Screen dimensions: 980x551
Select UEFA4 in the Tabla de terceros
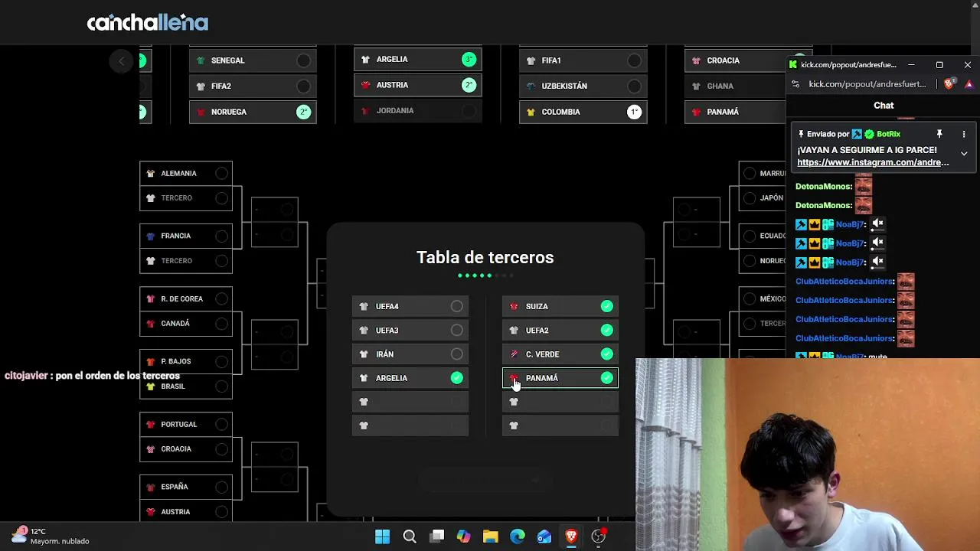click(410, 306)
